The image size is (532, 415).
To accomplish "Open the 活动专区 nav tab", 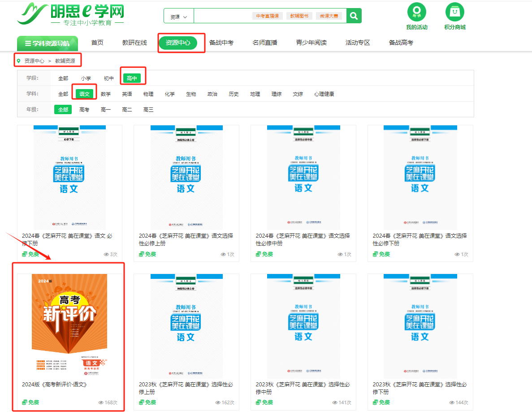I will 358,43.
